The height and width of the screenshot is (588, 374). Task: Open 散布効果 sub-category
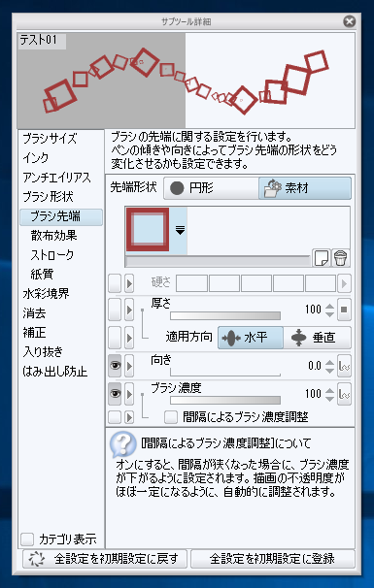click(x=54, y=236)
